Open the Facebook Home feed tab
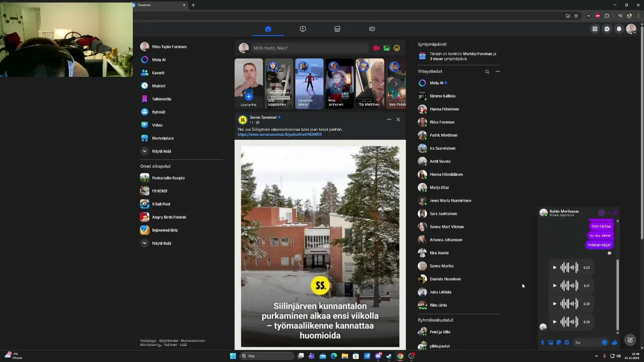 268,29
